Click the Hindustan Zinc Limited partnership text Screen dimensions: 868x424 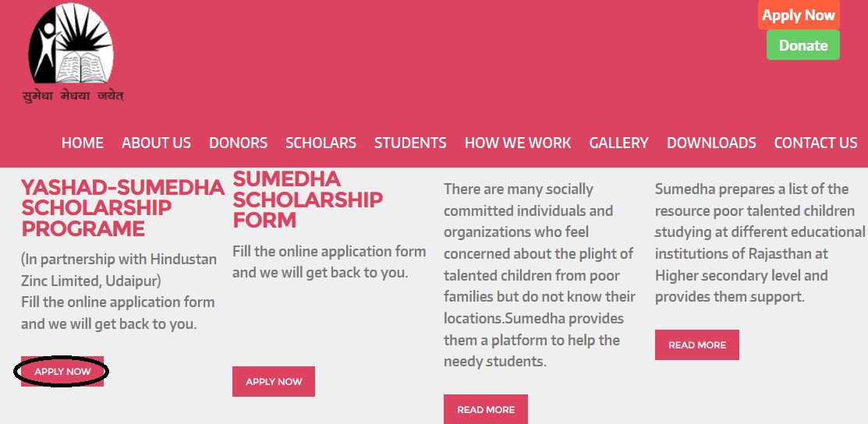coord(119,270)
